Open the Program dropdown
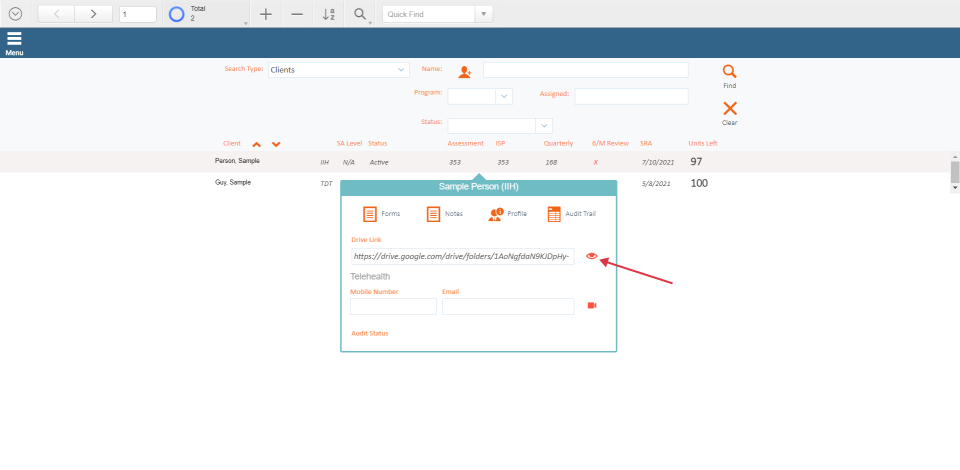Screen dimensions: 960x470 click(504, 96)
